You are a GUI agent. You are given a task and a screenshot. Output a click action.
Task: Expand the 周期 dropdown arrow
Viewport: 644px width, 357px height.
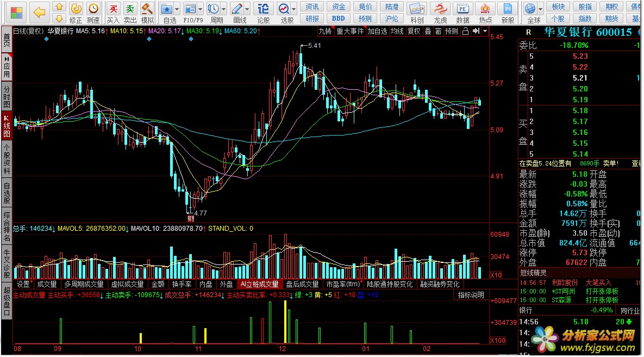point(224,9)
